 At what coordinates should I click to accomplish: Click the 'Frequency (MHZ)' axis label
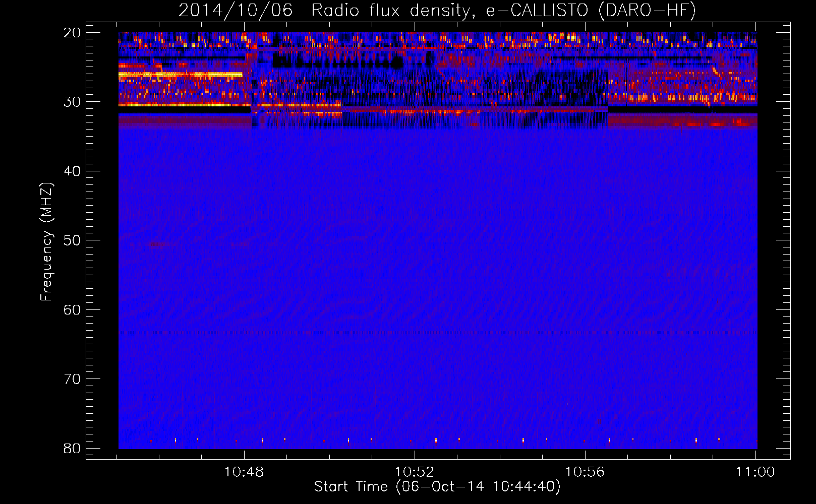[46, 242]
